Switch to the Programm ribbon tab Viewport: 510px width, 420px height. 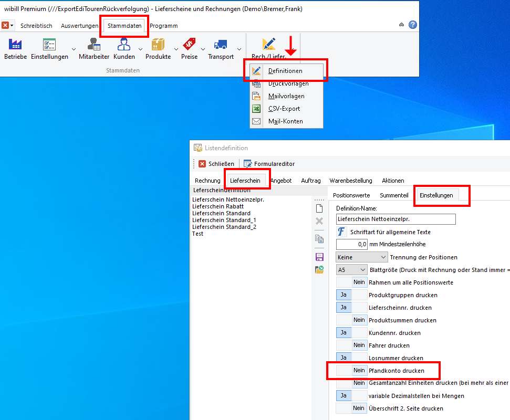pos(163,26)
